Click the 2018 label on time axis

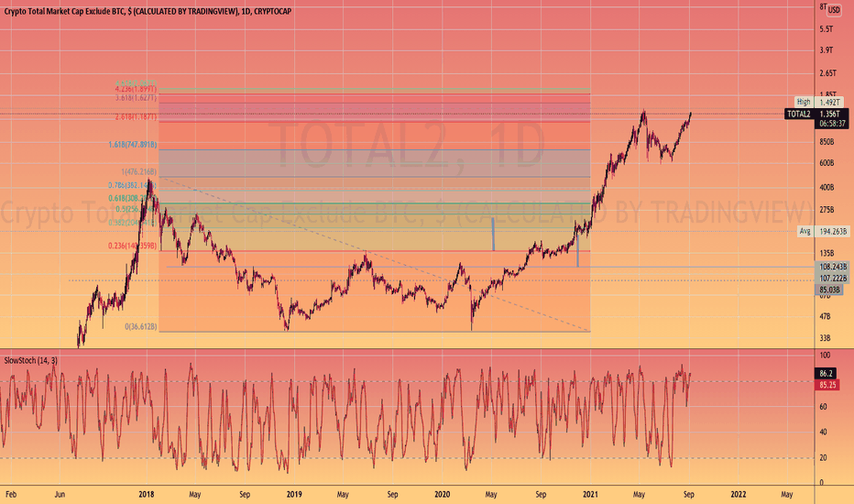coord(146,495)
